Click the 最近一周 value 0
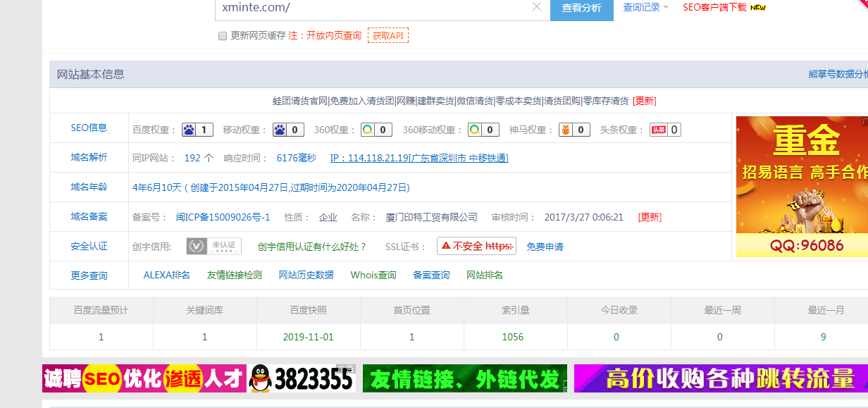Screen dimensions: 868x408 (x=720, y=337)
